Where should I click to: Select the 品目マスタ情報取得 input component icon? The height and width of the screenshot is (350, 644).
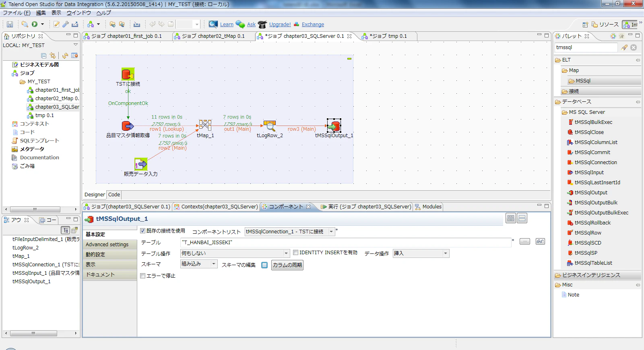tap(128, 126)
